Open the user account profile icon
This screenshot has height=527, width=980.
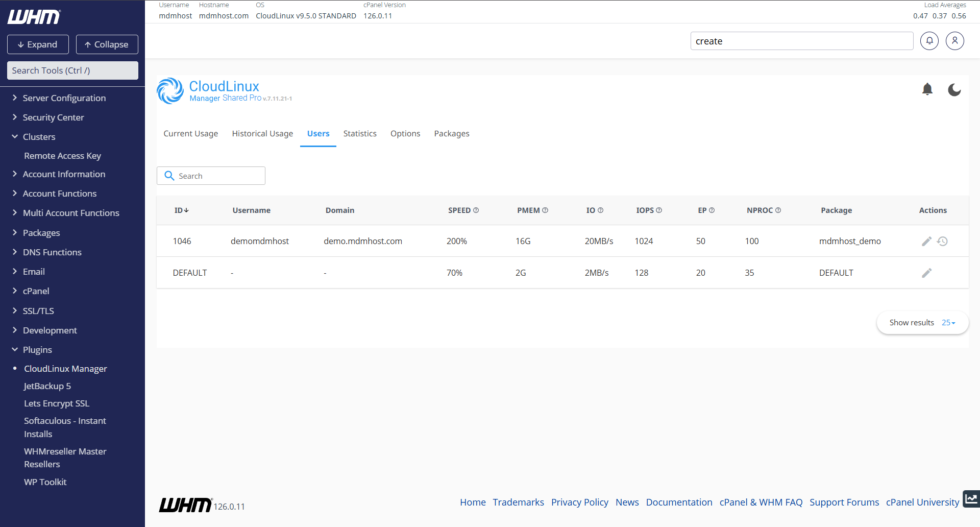click(x=955, y=41)
